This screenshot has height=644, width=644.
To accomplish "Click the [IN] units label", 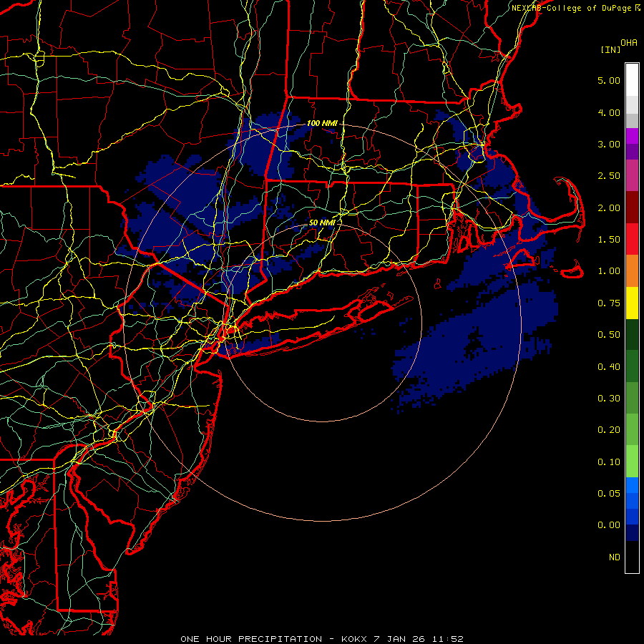I will coord(610,49).
